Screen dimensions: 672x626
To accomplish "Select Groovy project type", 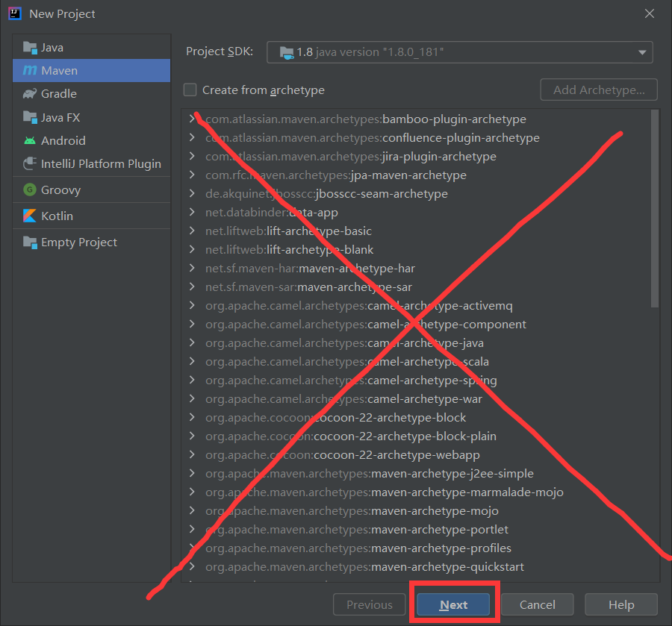I will (x=91, y=190).
